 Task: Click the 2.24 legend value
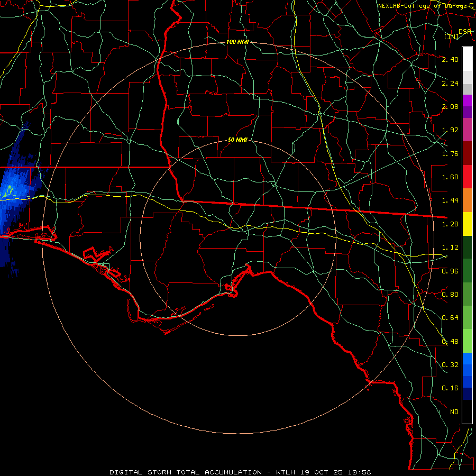point(450,83)
